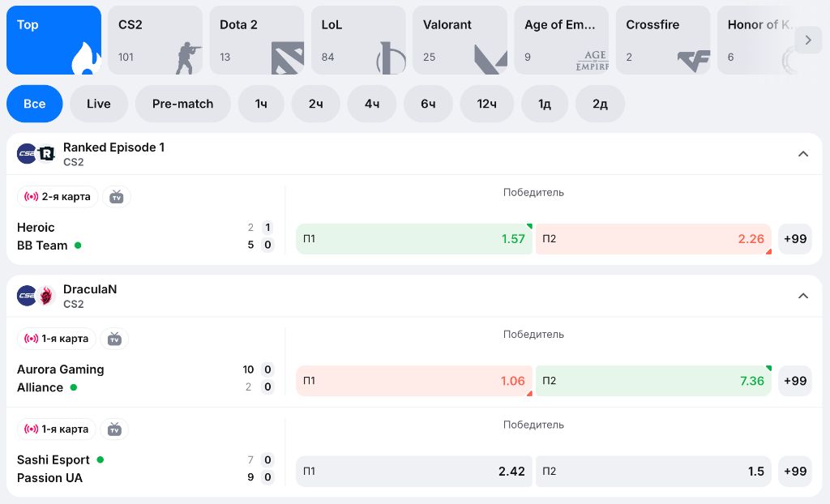Switch to the CS2 game tab
Viewport: 830px width, 504px height.
[x=155, y=40]
